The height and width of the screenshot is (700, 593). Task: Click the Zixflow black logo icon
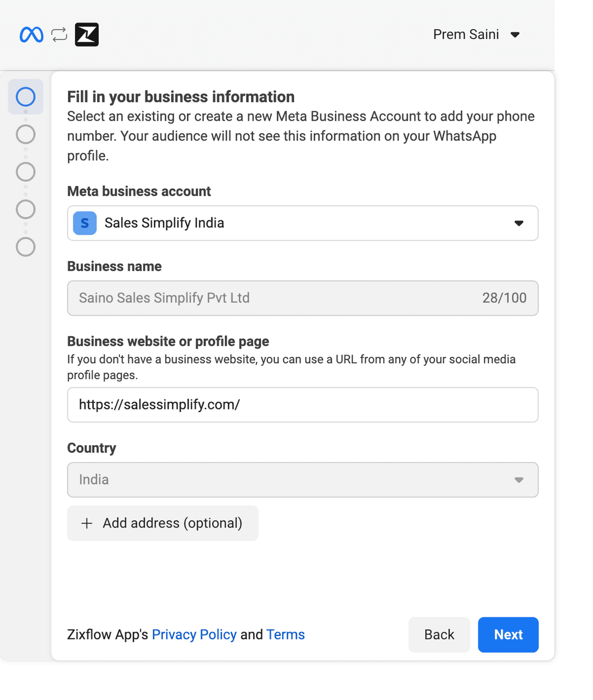coord(87,35)
